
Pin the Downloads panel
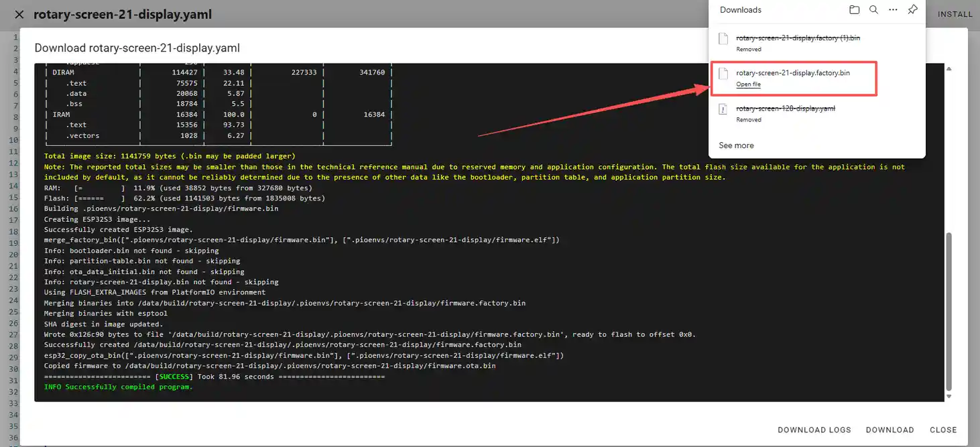click(x=912, y=10)
